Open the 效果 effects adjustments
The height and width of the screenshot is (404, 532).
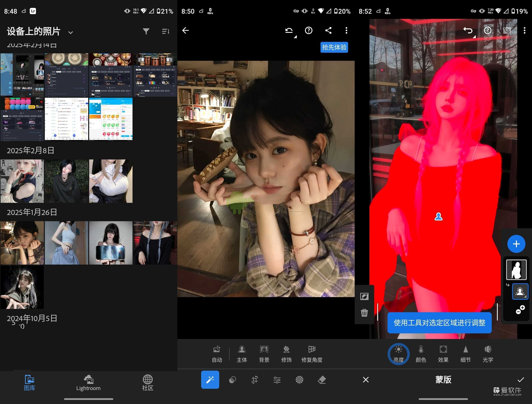point(443,354)
